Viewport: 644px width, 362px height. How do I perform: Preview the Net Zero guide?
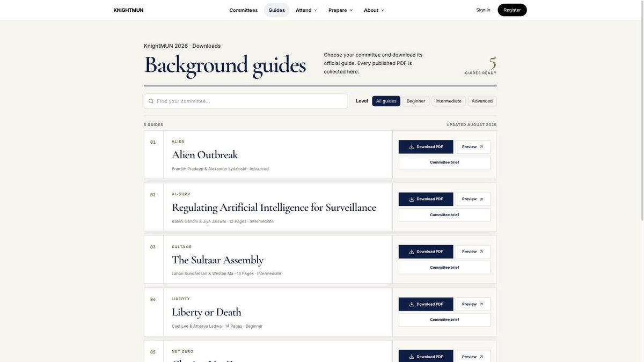coord(473,356)
